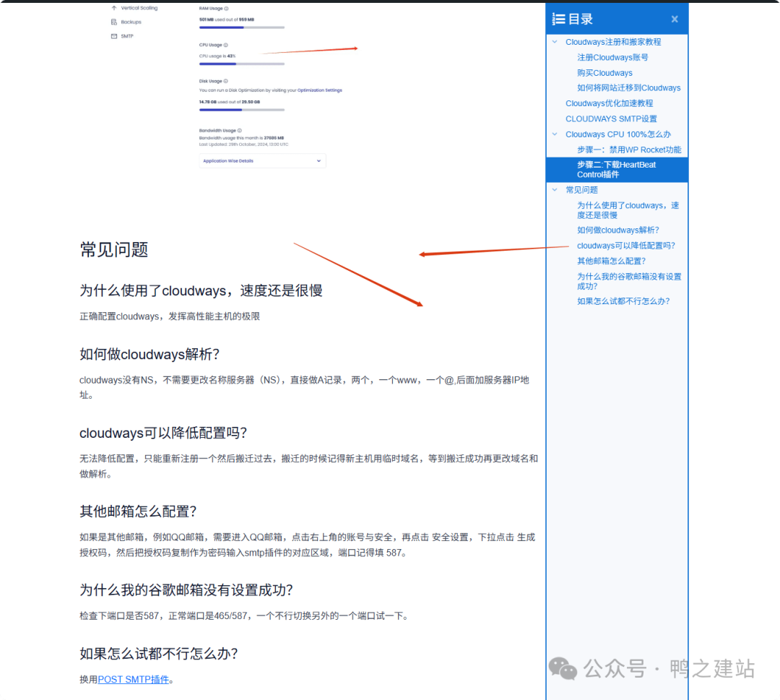Open the Application Wise Details dropdown
780x700 pixels.
(x=262, y=160)
